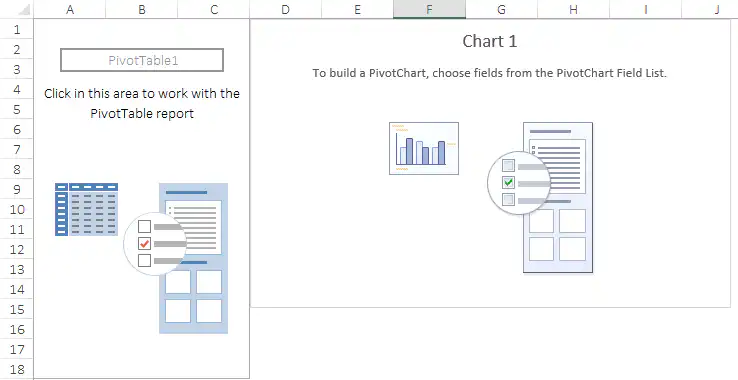The image size is (738, 380).
Task: Click the blue table grid illustration
Action: pos(87,209)
